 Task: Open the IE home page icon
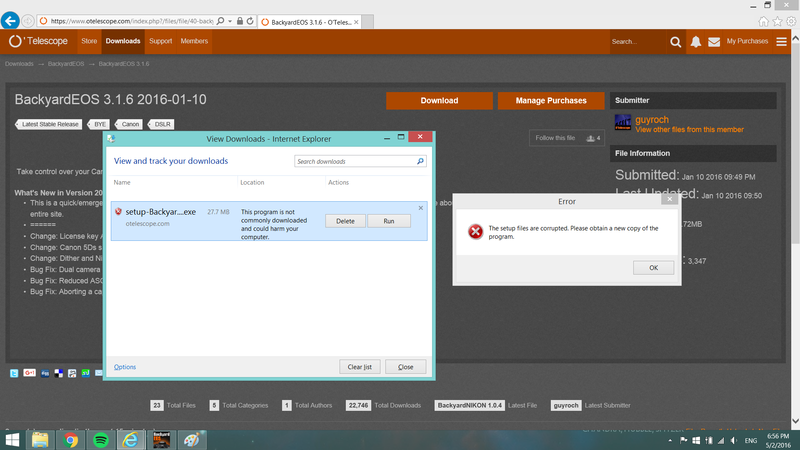click(x=763, y=21)
